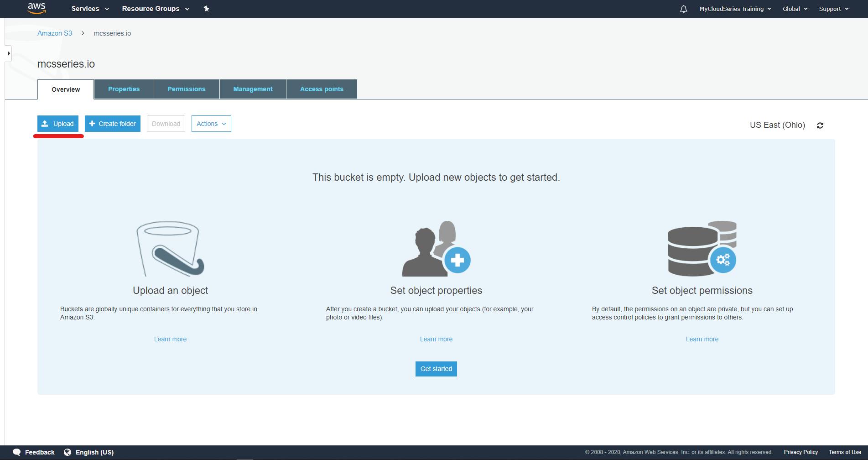Open the MyCloudSeries Training account menu
This screenshot has height=460, width=868.
(x=734, y=9)
